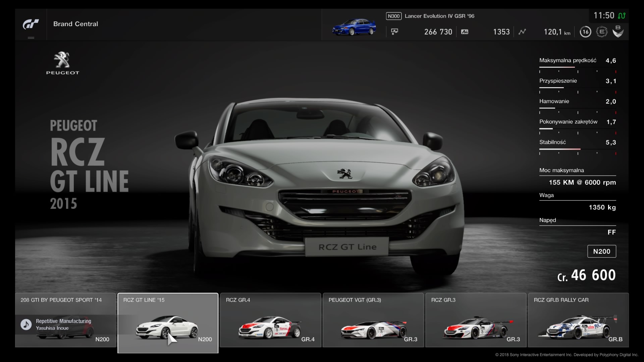This screenshot has height=362, width=644.
Task: Click the 155 KM @ 6000 rpm value
Action: point(582,182)
